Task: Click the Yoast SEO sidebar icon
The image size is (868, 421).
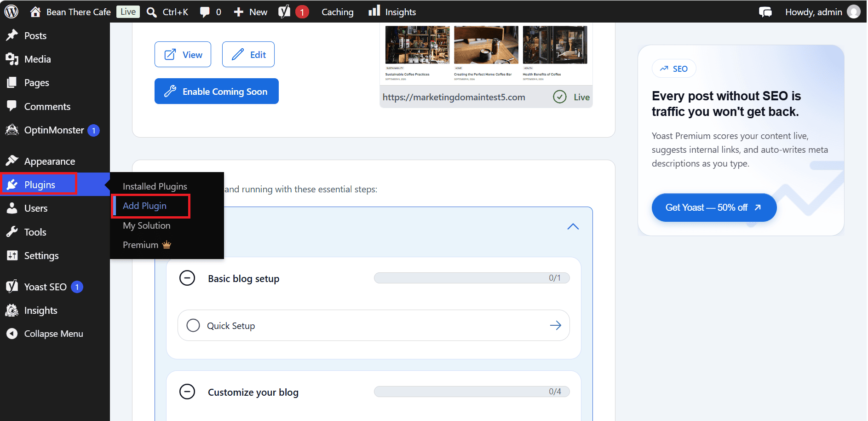Action: coord(12,286)
